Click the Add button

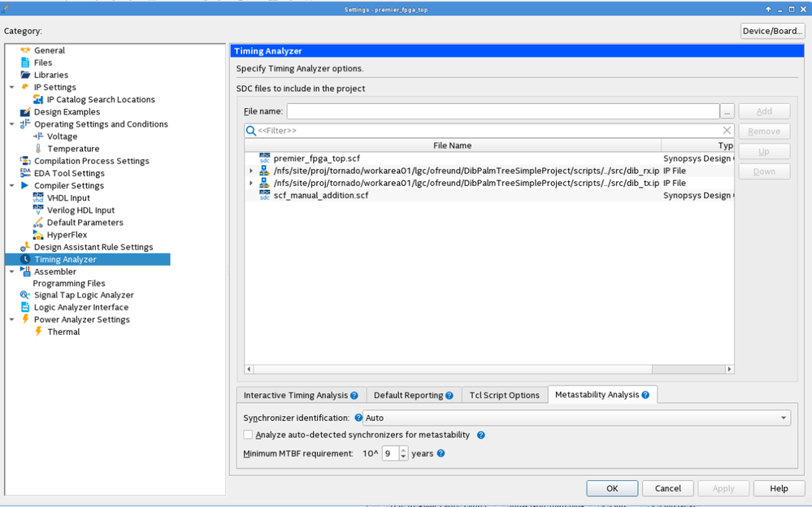[x=764, y=111]
